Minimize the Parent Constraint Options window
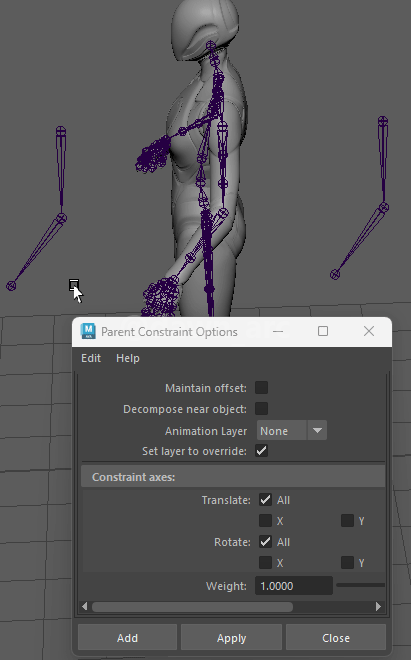The height and width of the screenshot is (660, 411). pyautogui.click(x=278, y=331)
